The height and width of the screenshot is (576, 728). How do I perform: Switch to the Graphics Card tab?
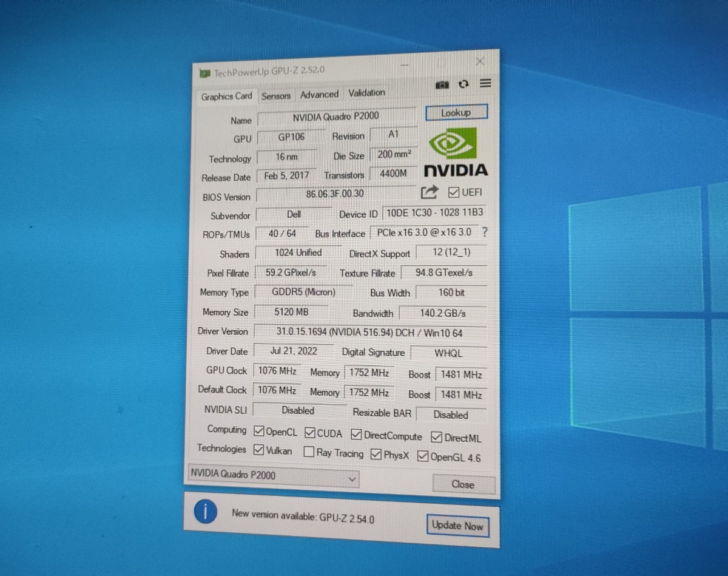(226, 96)
